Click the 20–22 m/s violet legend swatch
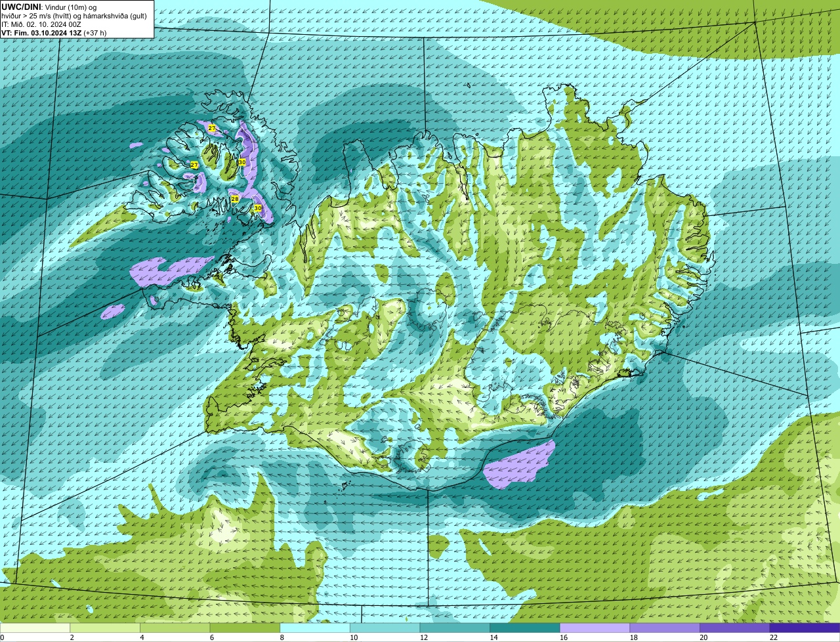Screen dimensions: 840x642 [x=735, y=628]
